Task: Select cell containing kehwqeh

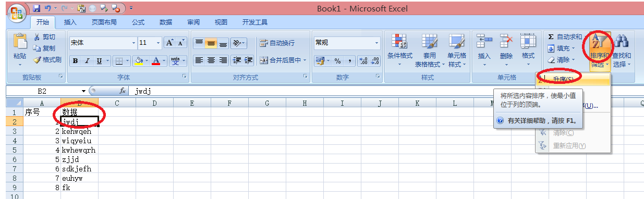Action: point(79,131)
